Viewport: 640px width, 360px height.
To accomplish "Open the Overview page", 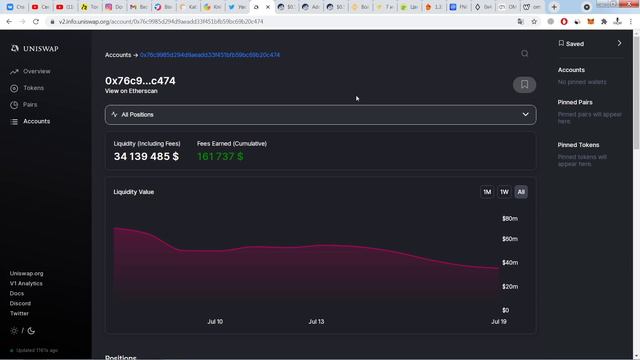I will pos(36,71).
